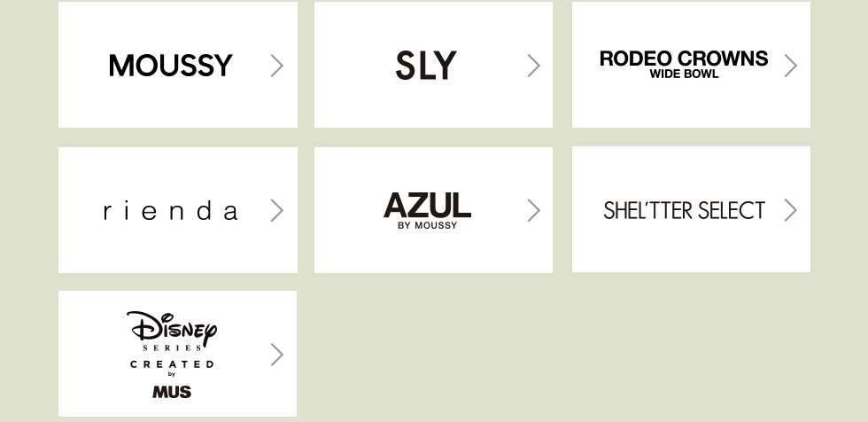Click the arrow next to RODEO CROWNS
Screen dimensions: 868x422
pos(790,66)
